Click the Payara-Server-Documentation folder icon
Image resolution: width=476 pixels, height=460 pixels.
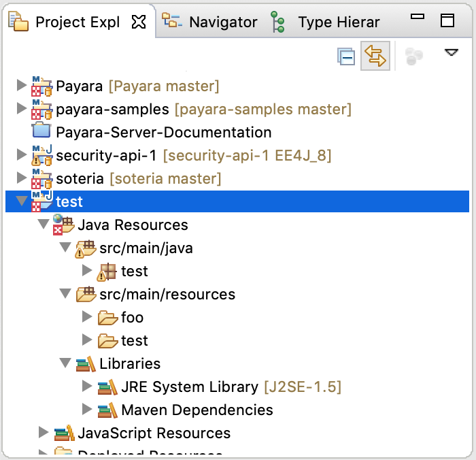click(41, 132)
